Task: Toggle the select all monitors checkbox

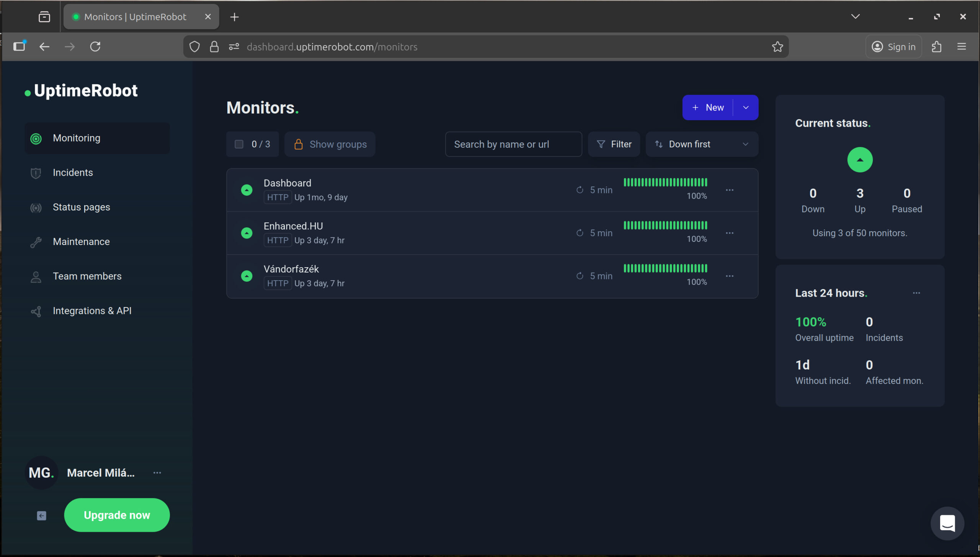Action: [239, 144]
